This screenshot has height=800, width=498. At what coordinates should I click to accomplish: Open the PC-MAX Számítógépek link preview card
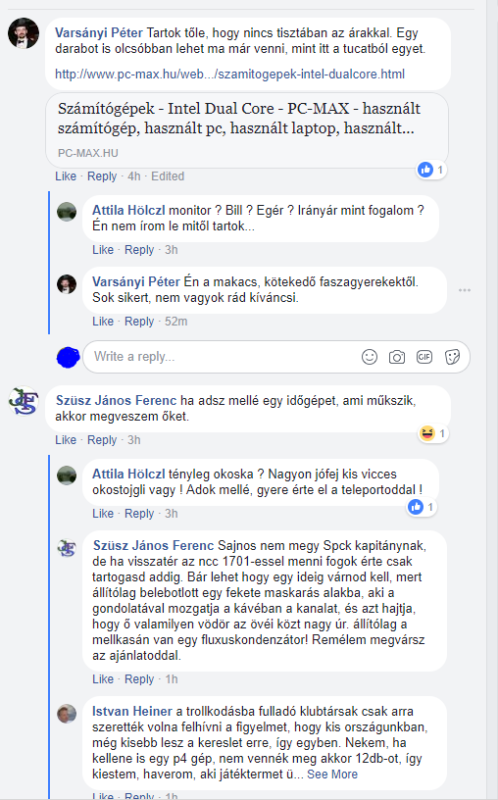(x=247, y=130)
